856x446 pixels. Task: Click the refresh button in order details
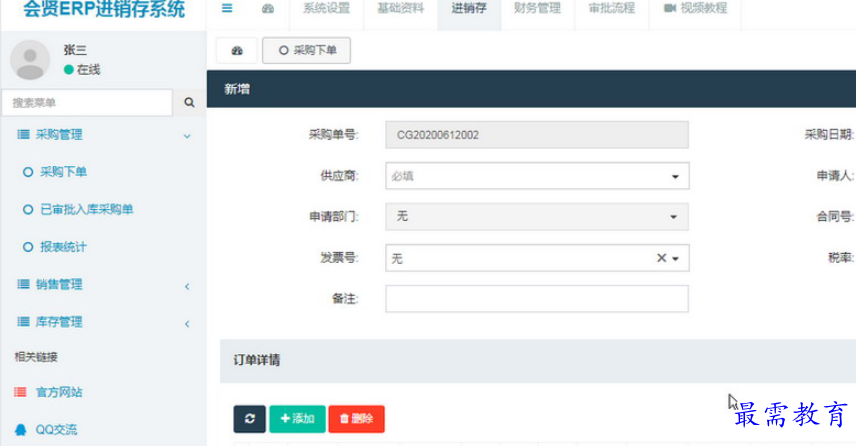coord(249,419)
